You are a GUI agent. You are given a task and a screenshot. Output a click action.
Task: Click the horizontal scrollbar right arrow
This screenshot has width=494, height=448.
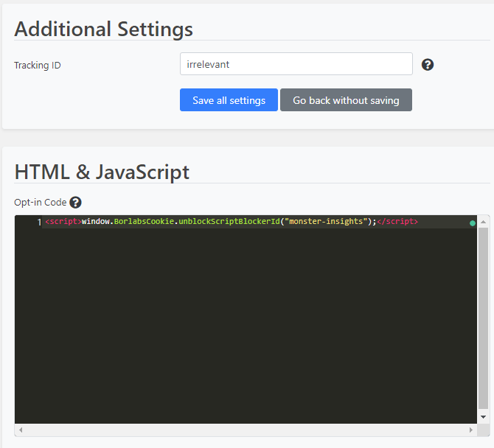click(x=471, y=430)
